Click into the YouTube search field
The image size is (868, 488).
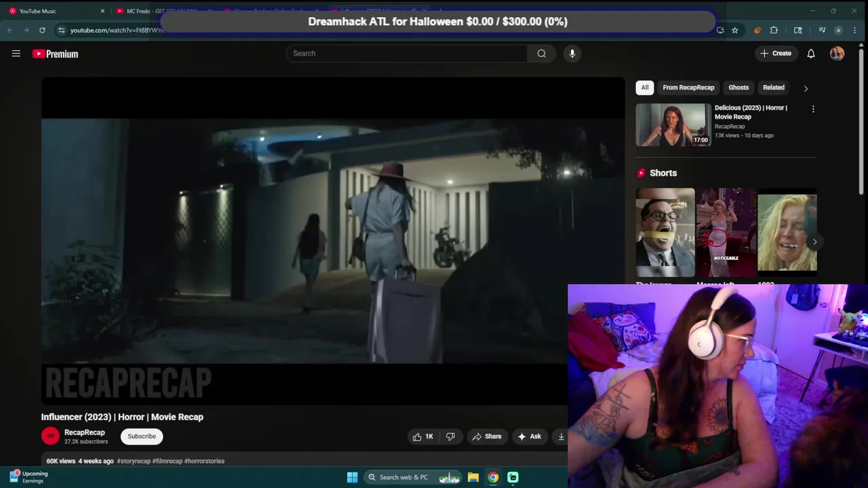tap(407, 54)
